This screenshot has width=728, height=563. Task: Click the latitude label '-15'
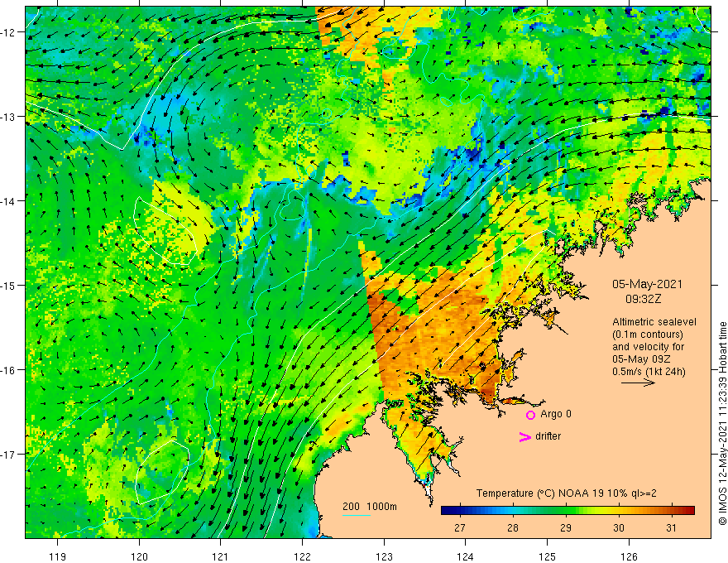click(x=9, y=285)
